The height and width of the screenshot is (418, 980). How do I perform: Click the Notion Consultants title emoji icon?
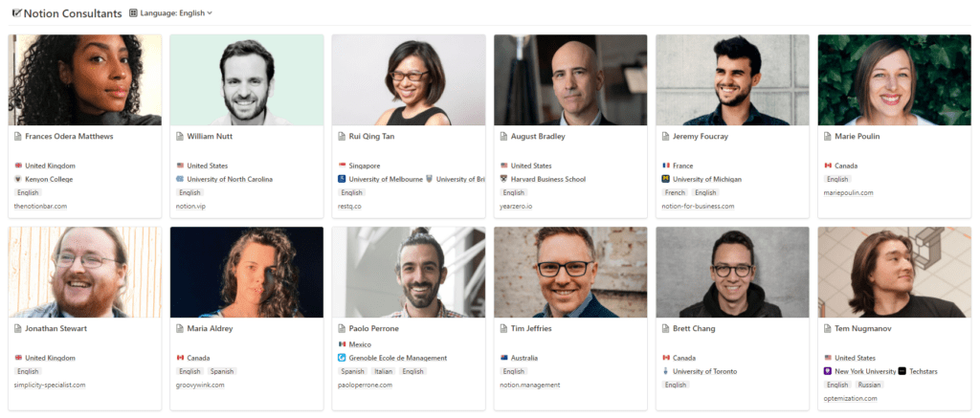pos(16,13)
